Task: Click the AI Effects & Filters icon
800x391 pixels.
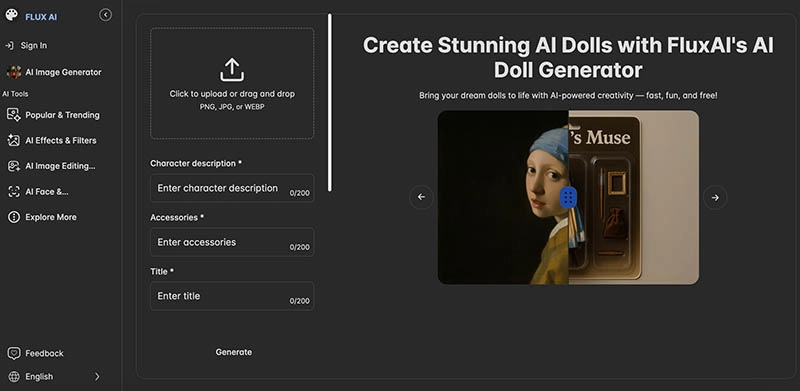Action: point(13,140)
